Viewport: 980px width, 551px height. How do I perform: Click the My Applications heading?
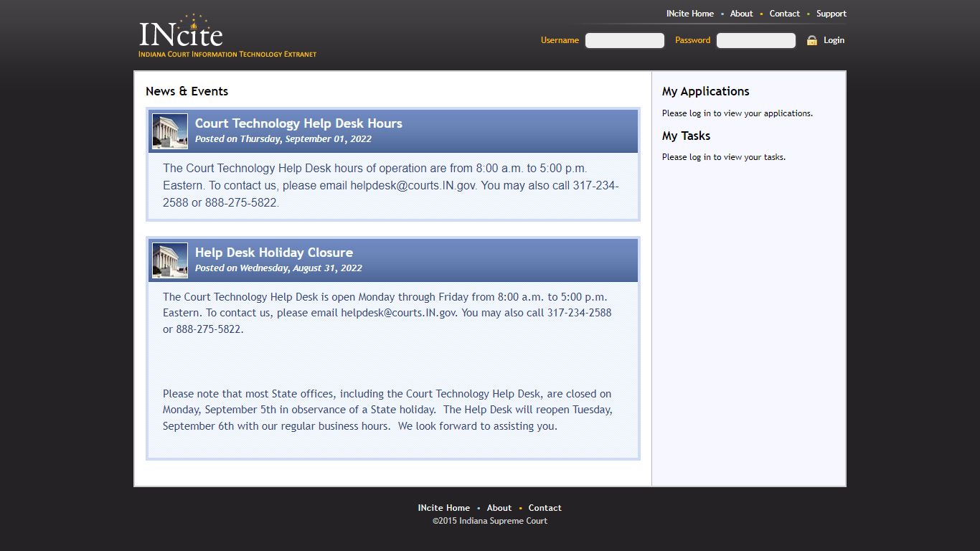point(706,91)
